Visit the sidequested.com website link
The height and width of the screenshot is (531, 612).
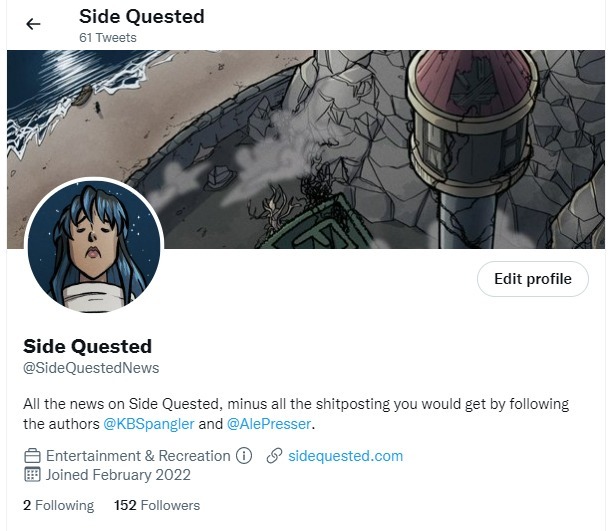[x=345, y=456]
